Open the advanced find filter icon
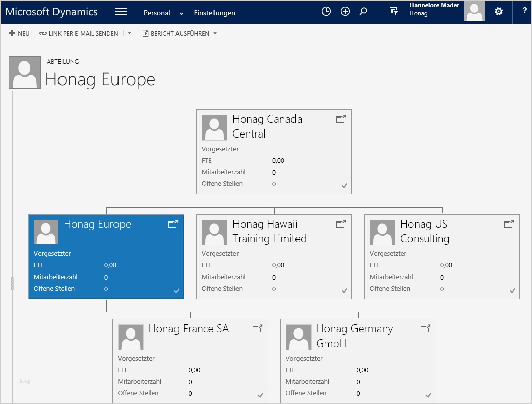Viewport: 532px width, 404px height. (394, 12)
